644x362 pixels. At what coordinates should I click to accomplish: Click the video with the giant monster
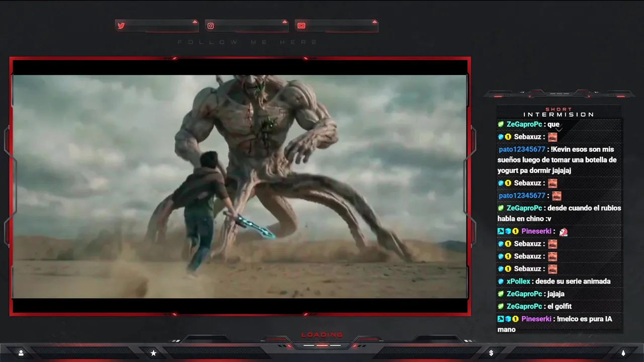tap(239, 187)
